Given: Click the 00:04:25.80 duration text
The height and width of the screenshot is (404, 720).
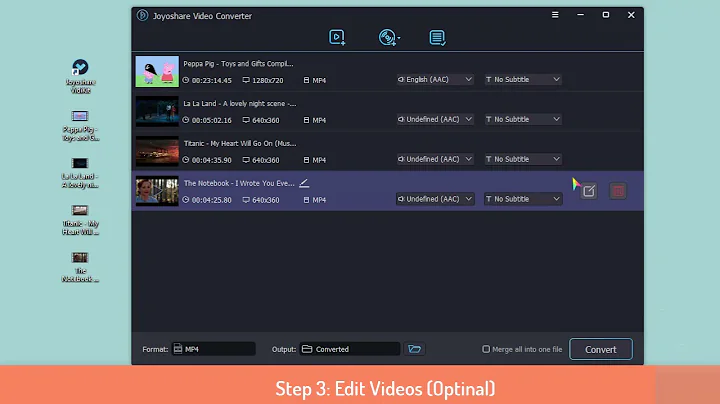Looking at the screenshot, I should coord(212,200).
